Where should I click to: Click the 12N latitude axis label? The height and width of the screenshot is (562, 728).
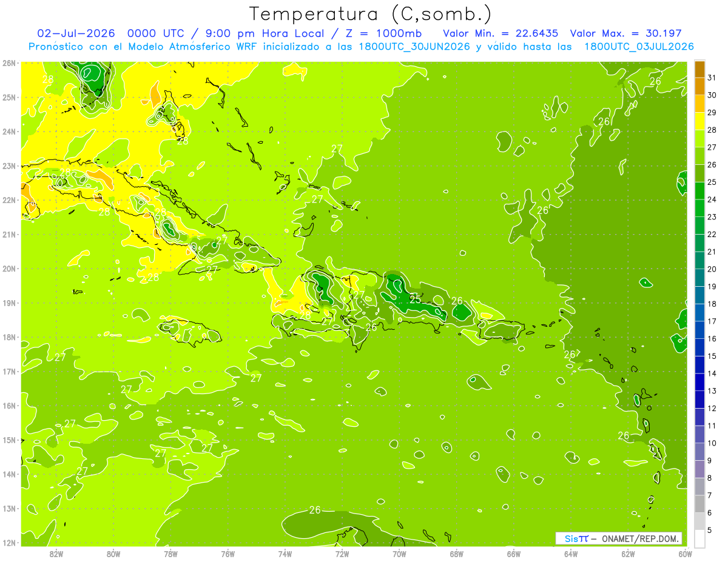[9, 543]
